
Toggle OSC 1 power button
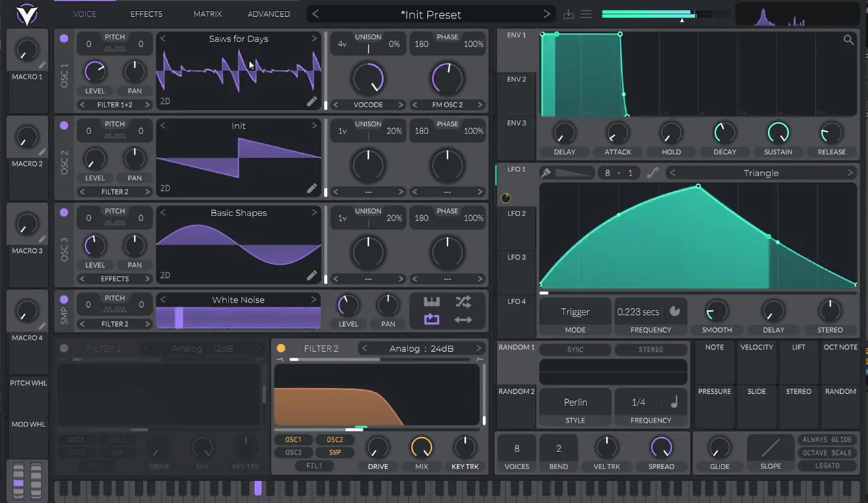tap(64, 39)
